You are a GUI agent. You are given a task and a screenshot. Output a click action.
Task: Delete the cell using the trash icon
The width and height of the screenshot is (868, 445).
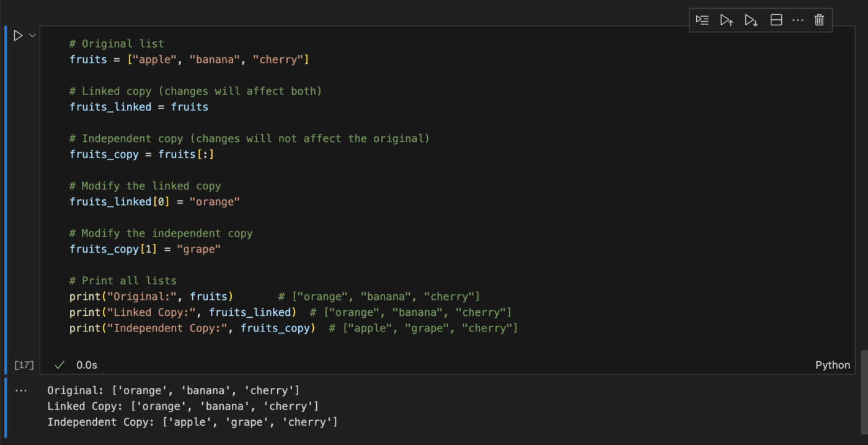[819, 20]
